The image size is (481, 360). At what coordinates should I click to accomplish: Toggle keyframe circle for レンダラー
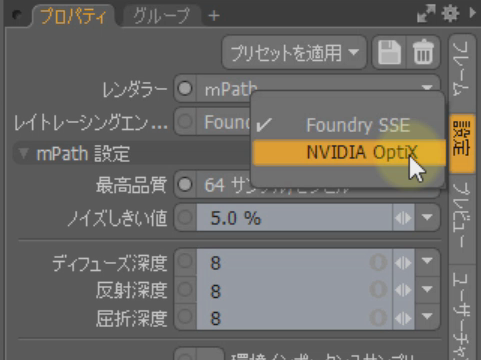pyautogui.click(x=185, y=89)
